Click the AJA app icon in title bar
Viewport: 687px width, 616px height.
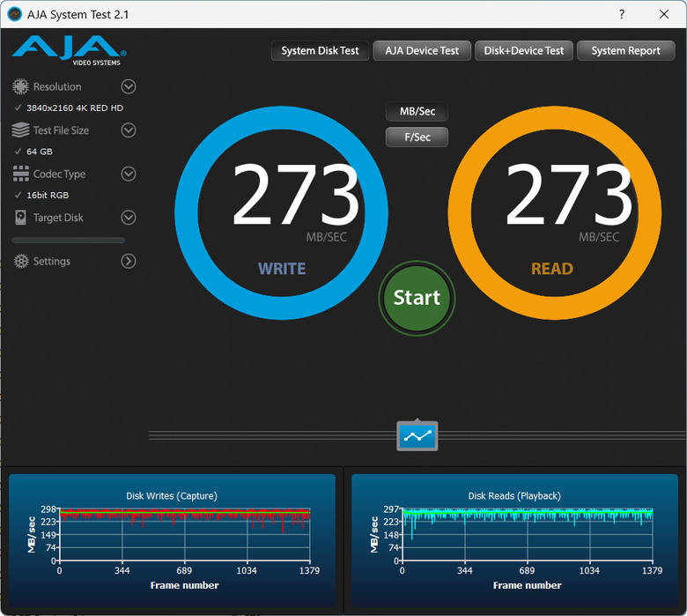(14, 14)
